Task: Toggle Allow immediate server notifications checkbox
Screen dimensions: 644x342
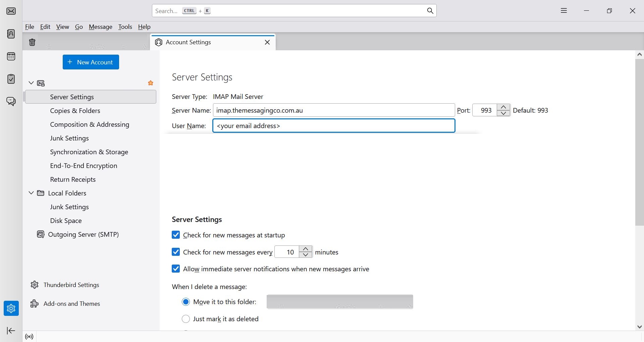Action: coord(176,269)
